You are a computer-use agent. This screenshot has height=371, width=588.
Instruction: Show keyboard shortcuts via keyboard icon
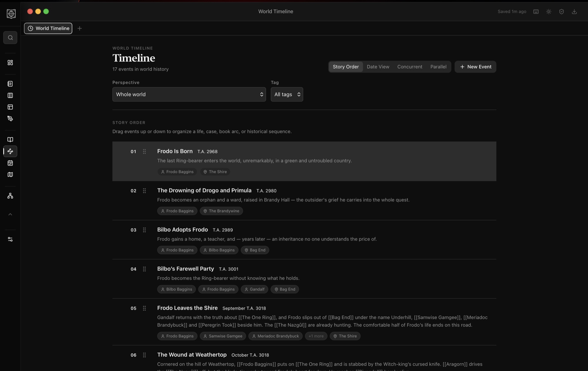536,11
